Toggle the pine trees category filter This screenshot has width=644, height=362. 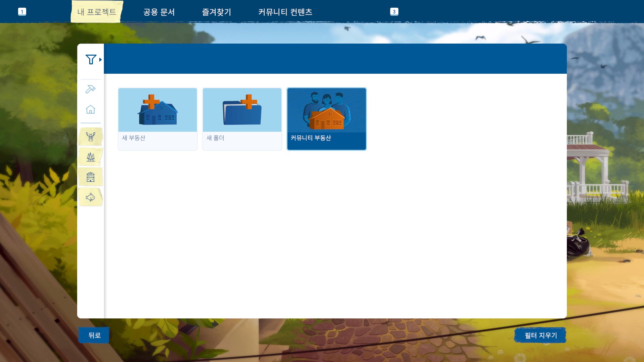(x=91, y=157)
